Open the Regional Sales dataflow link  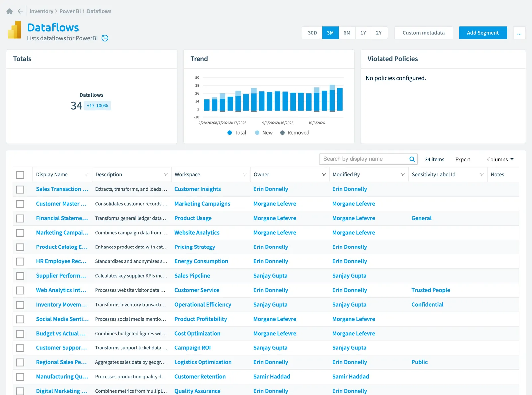click(x=61, y=362)
